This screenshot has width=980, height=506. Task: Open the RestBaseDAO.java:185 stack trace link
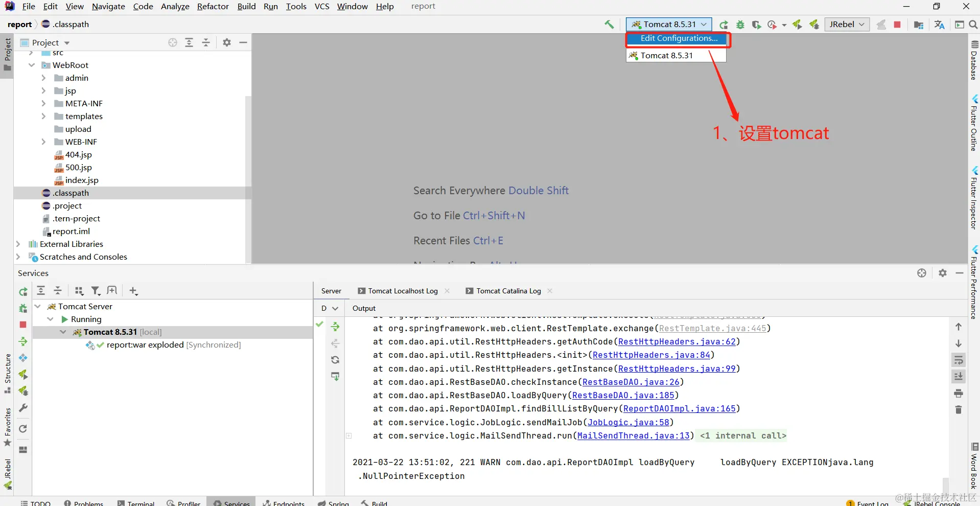tap(623, 396)
